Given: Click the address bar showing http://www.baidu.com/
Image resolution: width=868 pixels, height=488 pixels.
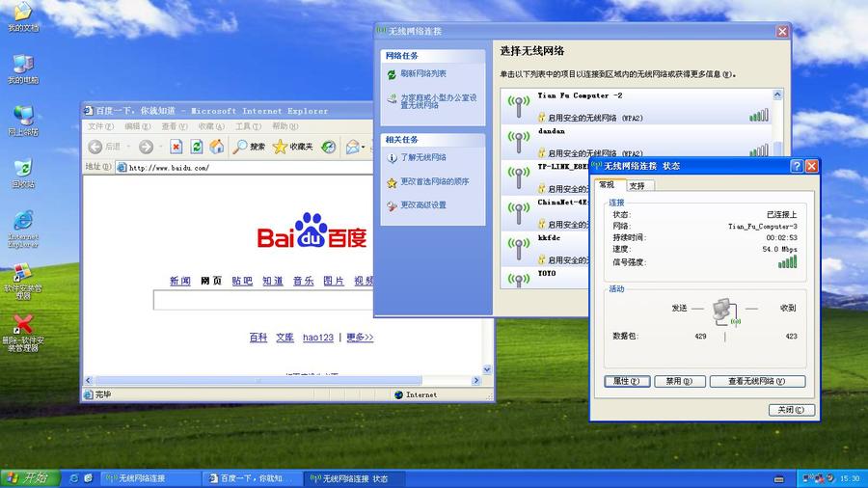Looking at the screenshot, I should click(x=244, y=168).
